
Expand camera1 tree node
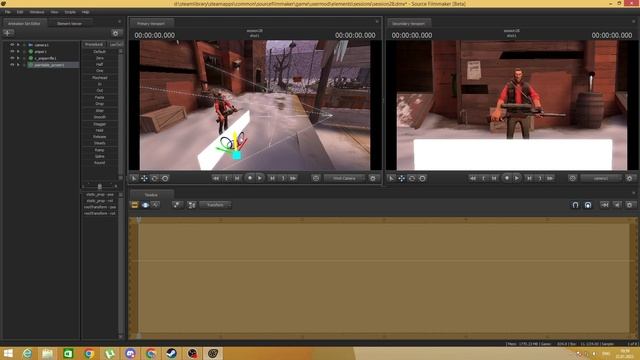coord(18,45)
